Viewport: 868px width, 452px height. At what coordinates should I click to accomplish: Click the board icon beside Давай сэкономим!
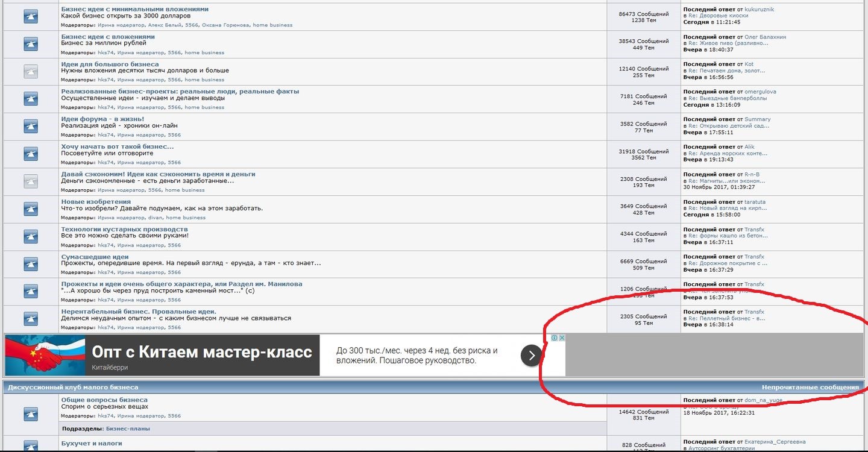click(31, 181)
